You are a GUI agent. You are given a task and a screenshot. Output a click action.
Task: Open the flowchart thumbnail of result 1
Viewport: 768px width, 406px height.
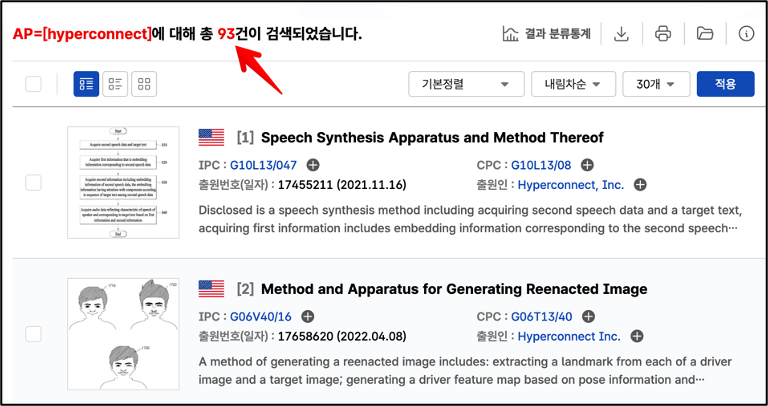[x=123, y=182]
